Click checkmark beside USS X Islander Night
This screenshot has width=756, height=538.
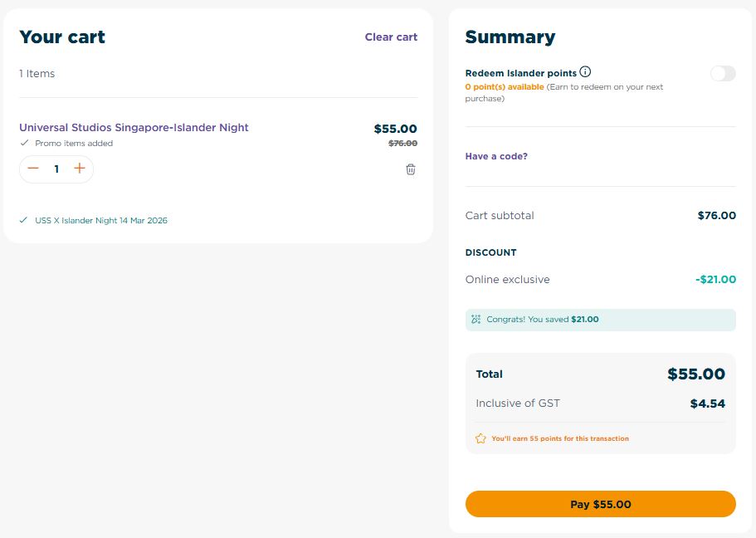coord(24,220)
